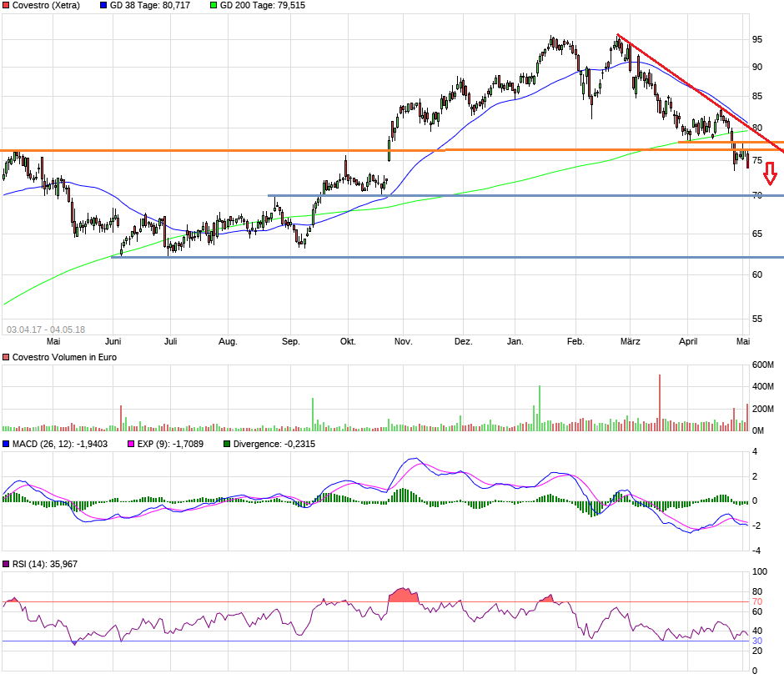Select the purple RSI (14) legend marker
The width and height of the screenshot is (784, 679).
tap(7, 565)
